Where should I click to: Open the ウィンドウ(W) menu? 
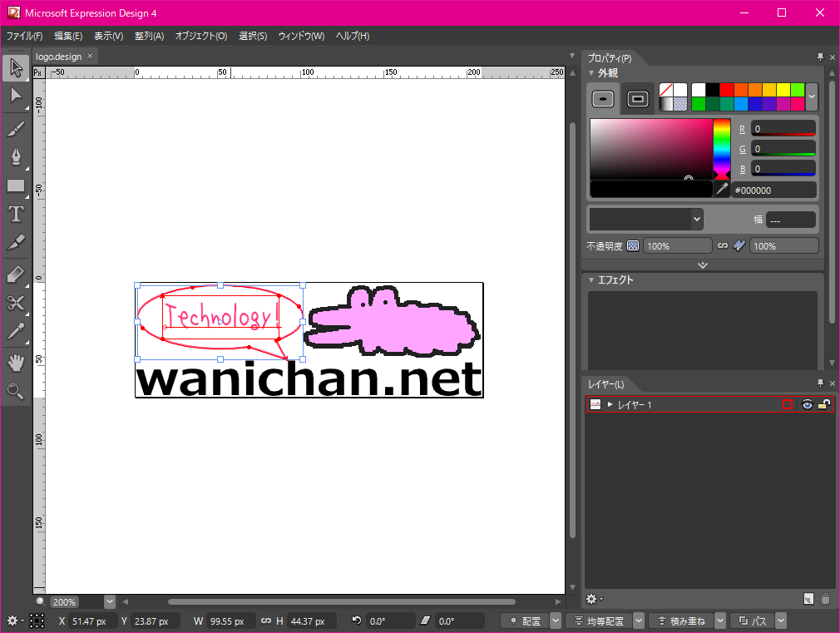(301, 36)
